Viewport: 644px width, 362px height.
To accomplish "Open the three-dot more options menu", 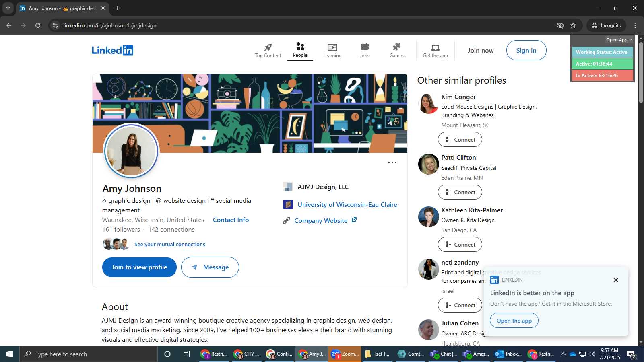I will click(x=392, y=162).
